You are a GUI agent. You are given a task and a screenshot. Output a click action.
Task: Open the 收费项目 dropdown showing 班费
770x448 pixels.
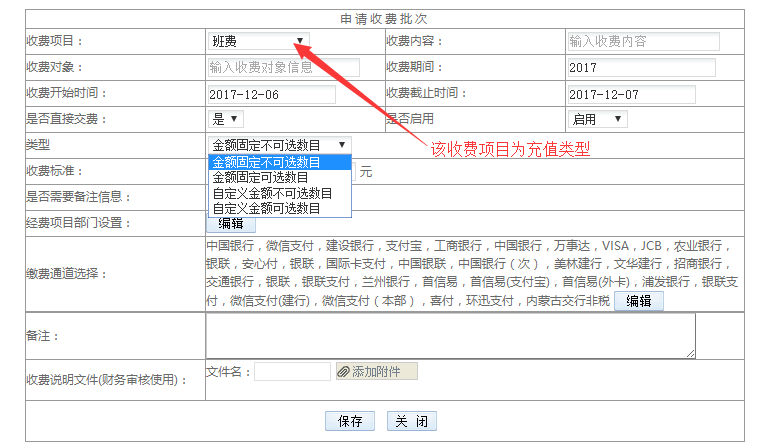click(x=258, y=41)
